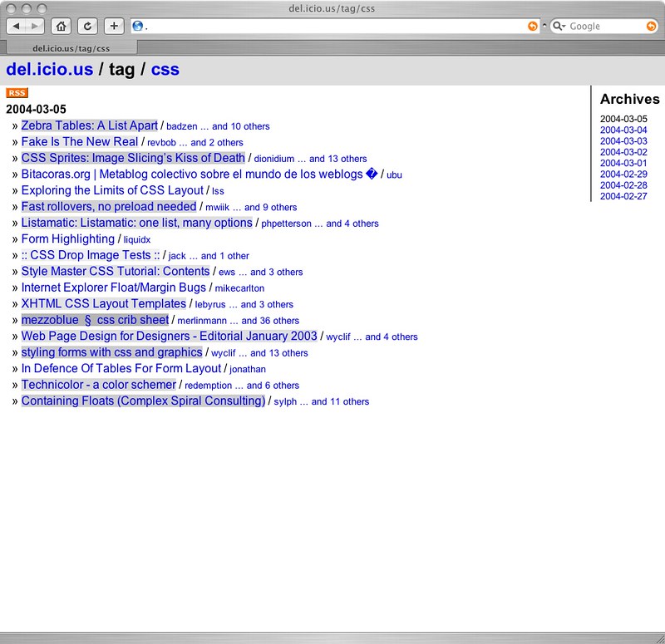Open Exploring the Limits of CSS Layout
Viewport: 665px width, 644px height.
pos(112,190)
